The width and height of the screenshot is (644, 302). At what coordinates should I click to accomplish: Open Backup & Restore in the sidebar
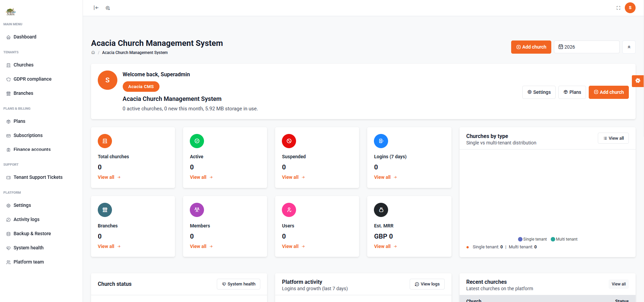click(41, 234)
